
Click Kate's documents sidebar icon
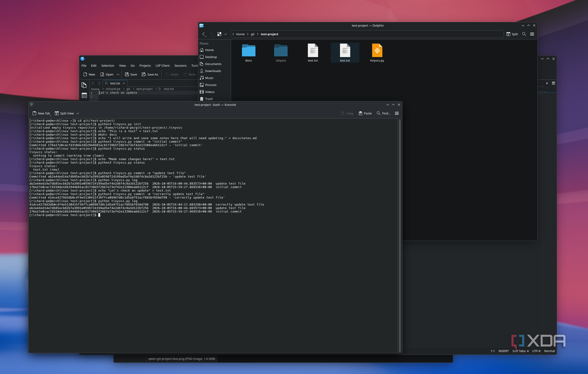[84, 85]
